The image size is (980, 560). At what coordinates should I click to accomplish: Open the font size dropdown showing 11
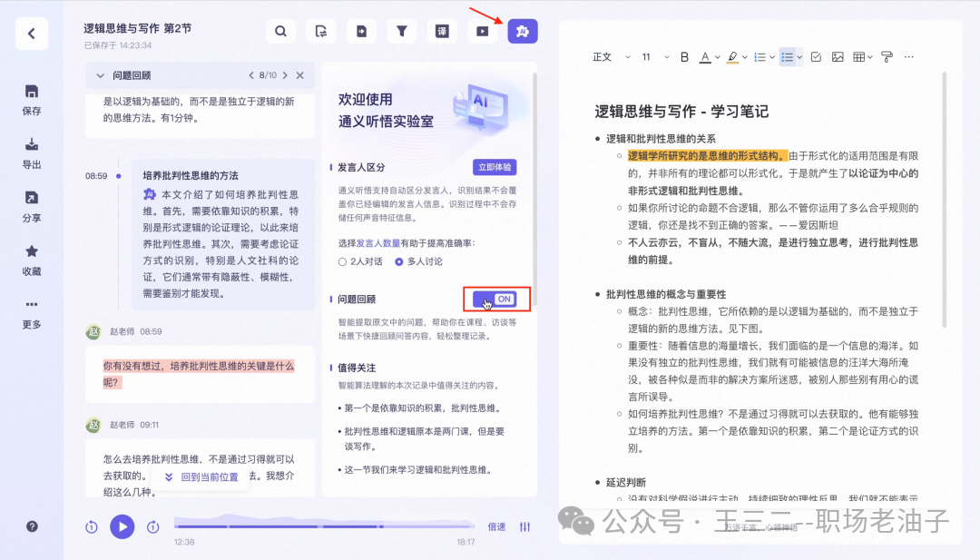click(x=650, y=56)
